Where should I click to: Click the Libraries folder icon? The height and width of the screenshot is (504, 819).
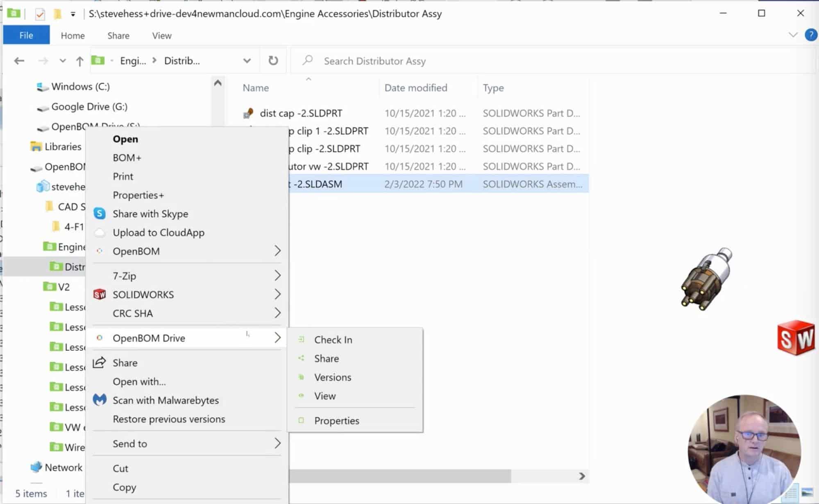36,146
